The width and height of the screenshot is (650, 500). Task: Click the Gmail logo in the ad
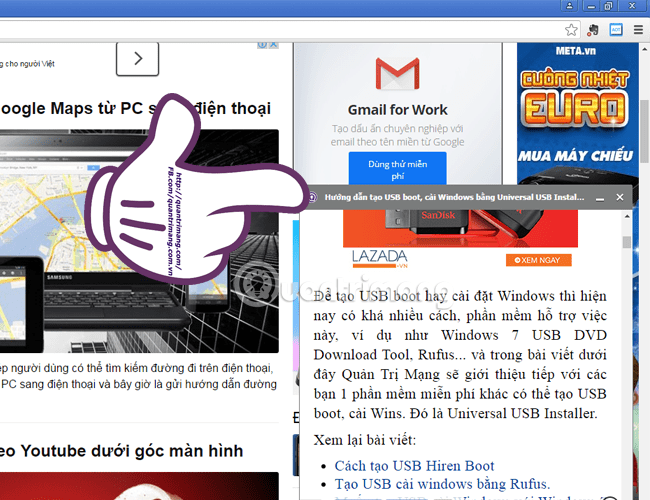pos(398,74)
